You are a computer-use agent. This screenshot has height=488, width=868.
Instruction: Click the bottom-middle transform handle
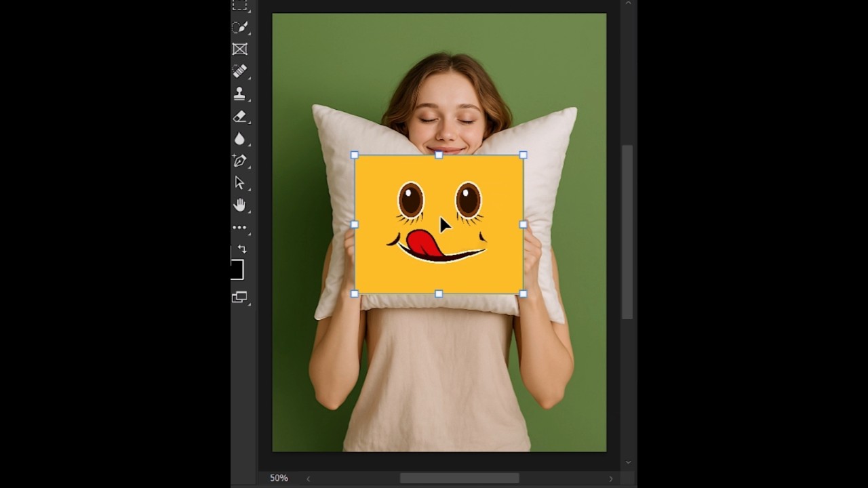[x=439, y=293]
